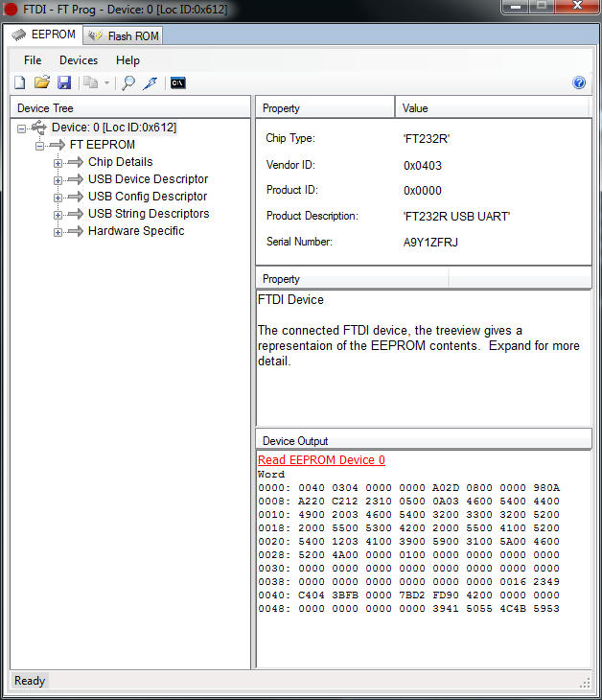Open the File menu
Screen dimensions: 602x700
(x=33, y=60)
